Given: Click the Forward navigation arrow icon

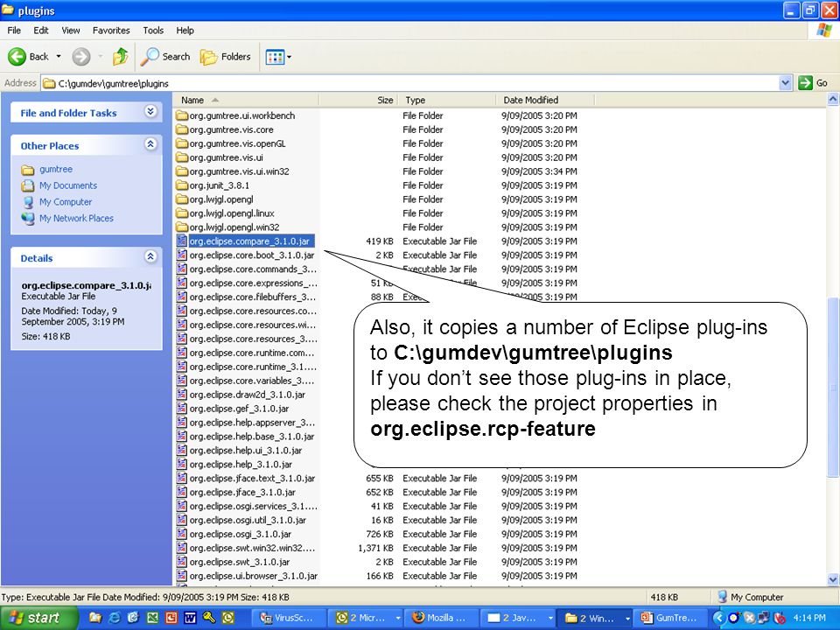Looking at the screenshot, I should coord(80,56).
